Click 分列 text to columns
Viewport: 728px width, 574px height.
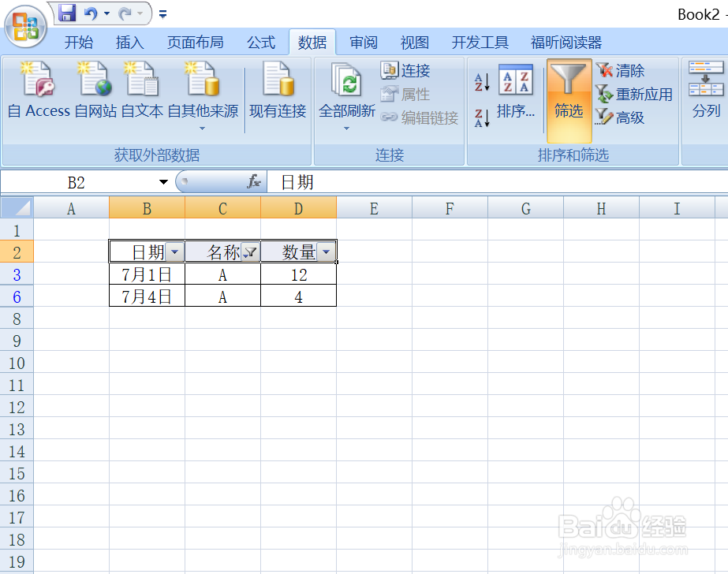[706, 90]
